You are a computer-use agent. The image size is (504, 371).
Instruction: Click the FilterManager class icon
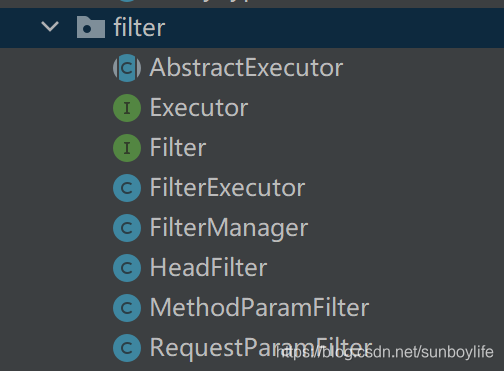[127, 228]
